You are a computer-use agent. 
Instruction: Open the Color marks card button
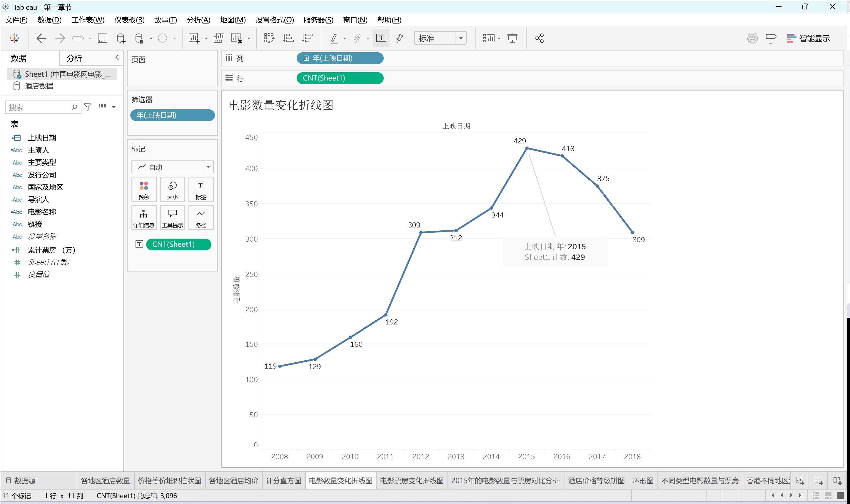144,189
